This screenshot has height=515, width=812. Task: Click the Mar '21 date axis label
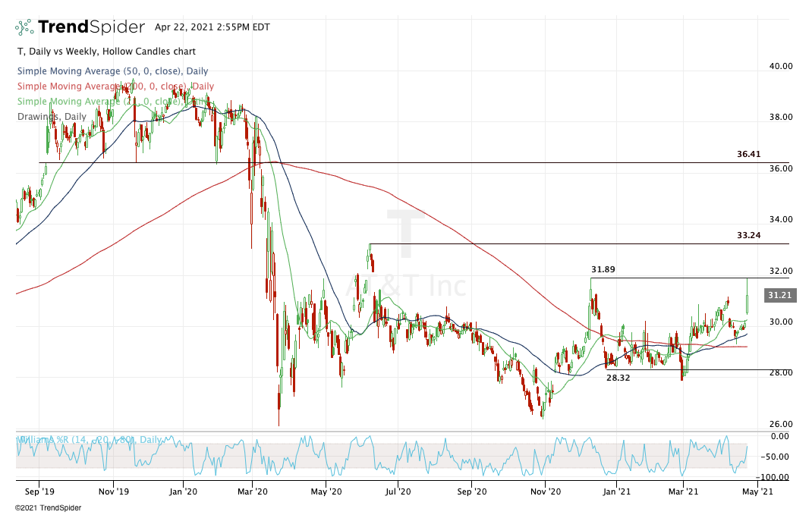click(683, 491)
